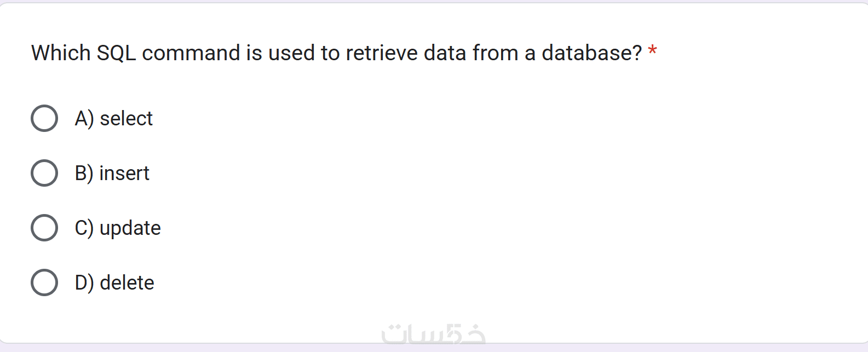Click the word "database?" in the question
Viewport: 868px width, 352px height.
pyautogui.click(x=591, y=53)
